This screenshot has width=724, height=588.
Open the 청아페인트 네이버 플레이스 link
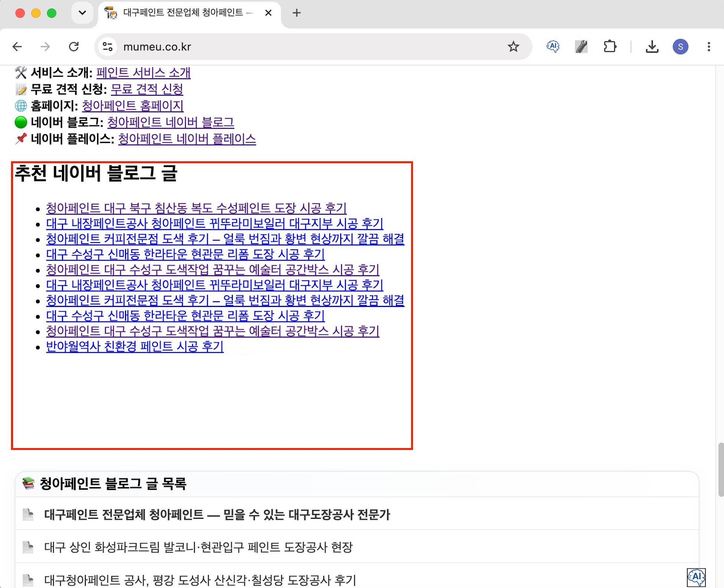coord(187,139)
